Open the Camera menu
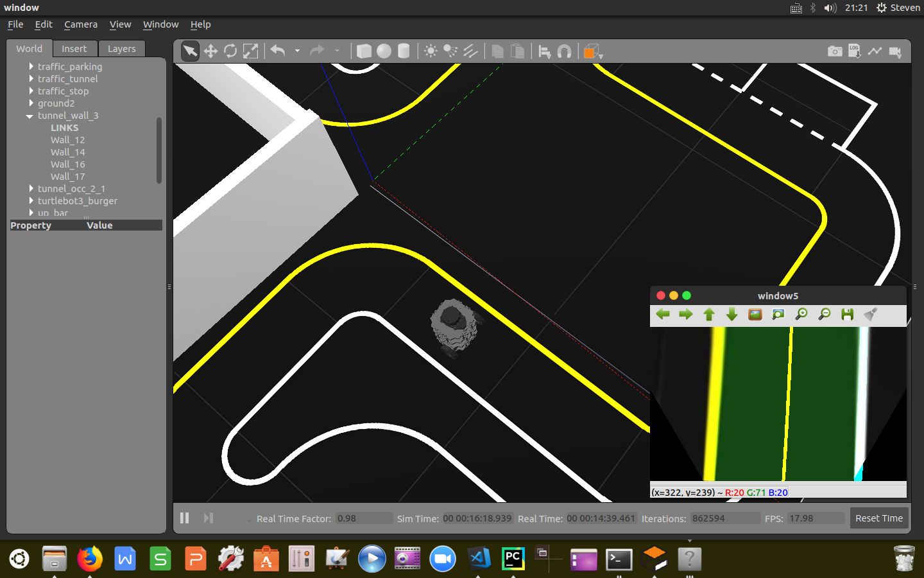924x578 pixels. (x=81, y=24)
